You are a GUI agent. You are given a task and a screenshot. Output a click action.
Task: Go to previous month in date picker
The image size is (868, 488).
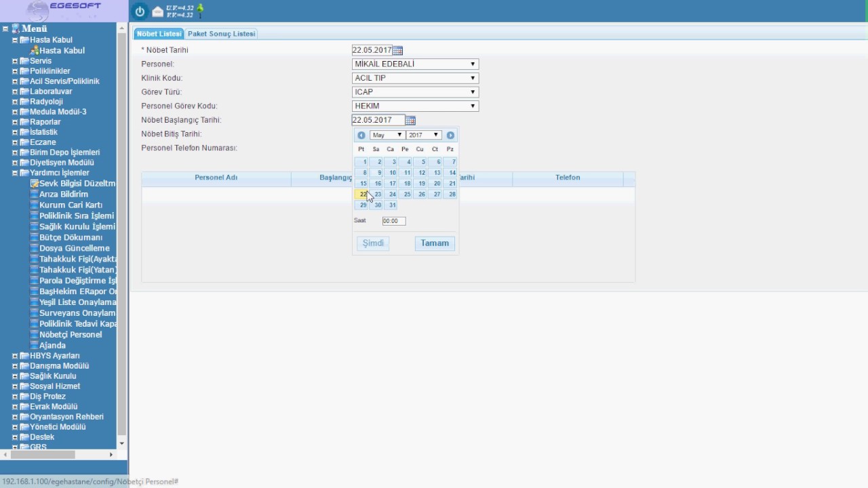[x=361, y=135]
